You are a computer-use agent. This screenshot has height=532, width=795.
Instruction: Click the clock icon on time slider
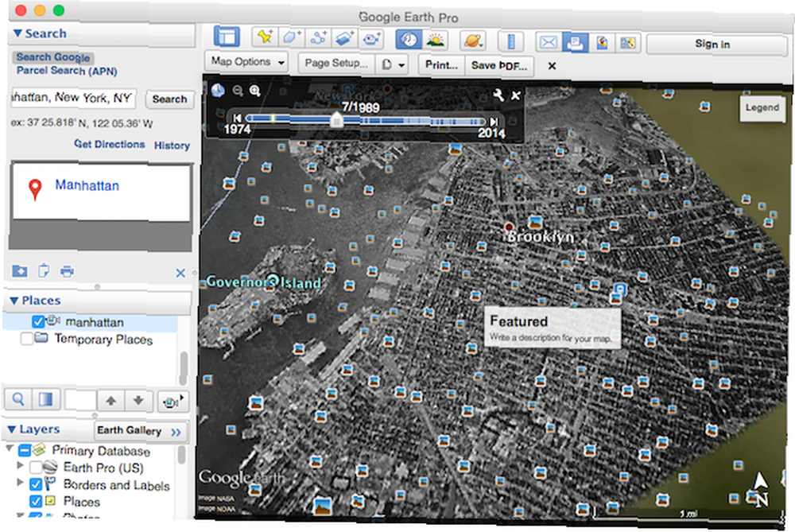218,91
